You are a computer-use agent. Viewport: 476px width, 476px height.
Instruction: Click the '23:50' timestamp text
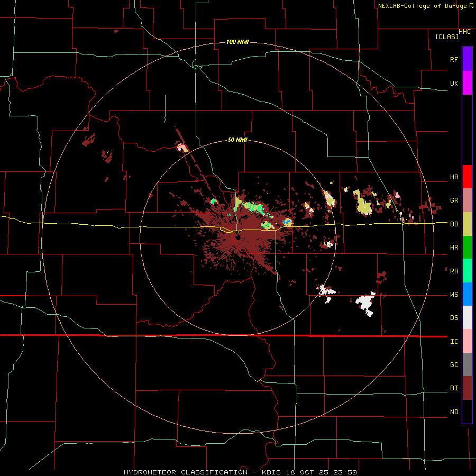pos(346,472)
